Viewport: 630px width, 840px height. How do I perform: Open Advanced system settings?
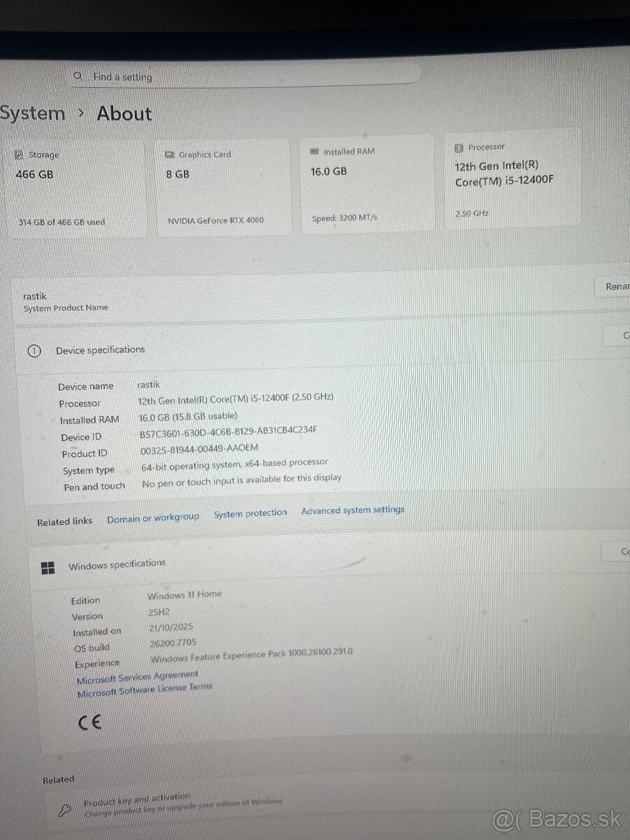pos(353,510)
